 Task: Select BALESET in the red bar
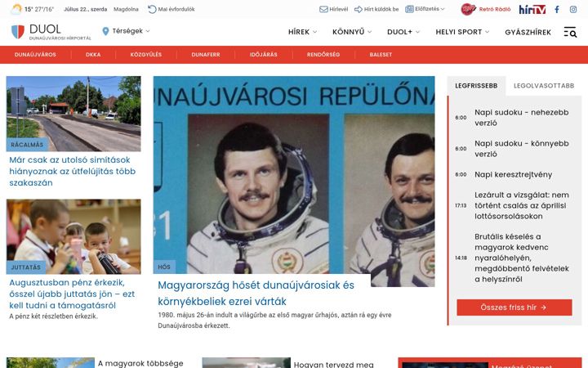pos(381,55)
